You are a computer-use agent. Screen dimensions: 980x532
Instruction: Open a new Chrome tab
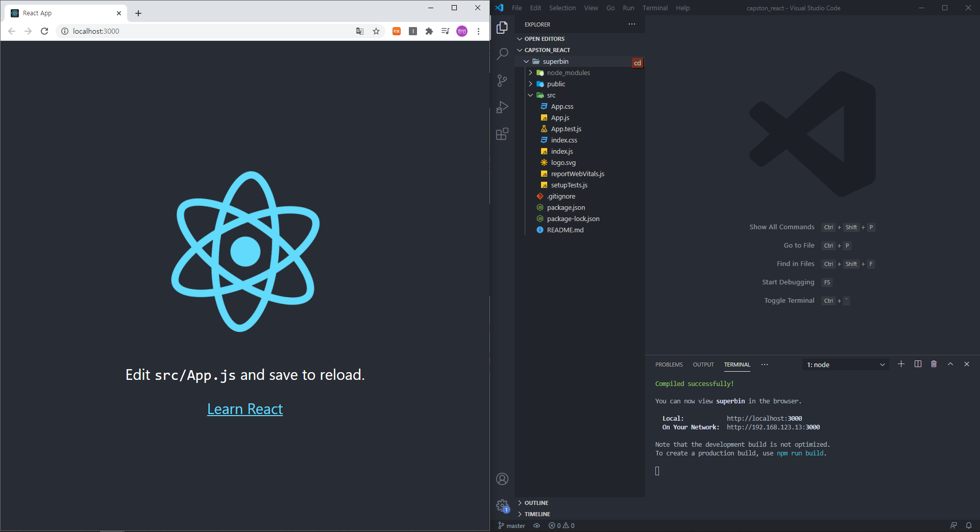click(138, 13)
